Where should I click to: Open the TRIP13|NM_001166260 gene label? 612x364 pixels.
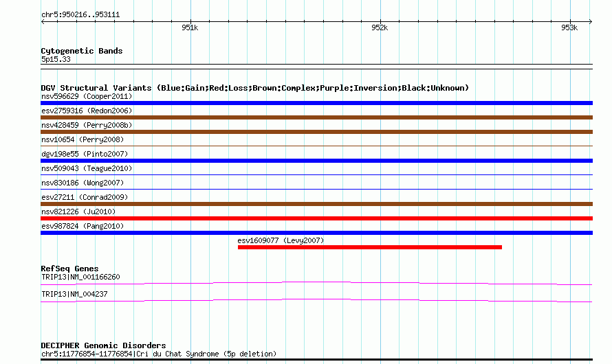point(80,277)
